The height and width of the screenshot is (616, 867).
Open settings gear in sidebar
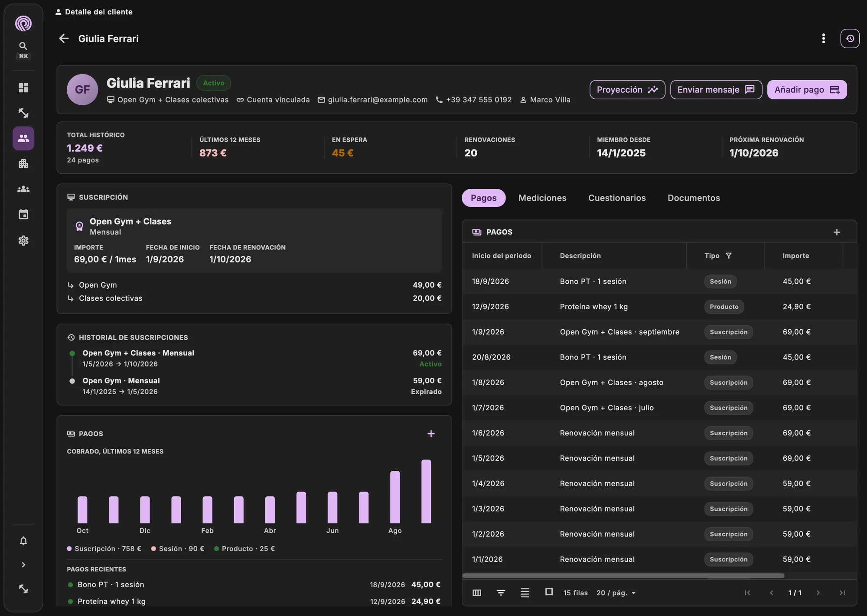tap(23, 240)
